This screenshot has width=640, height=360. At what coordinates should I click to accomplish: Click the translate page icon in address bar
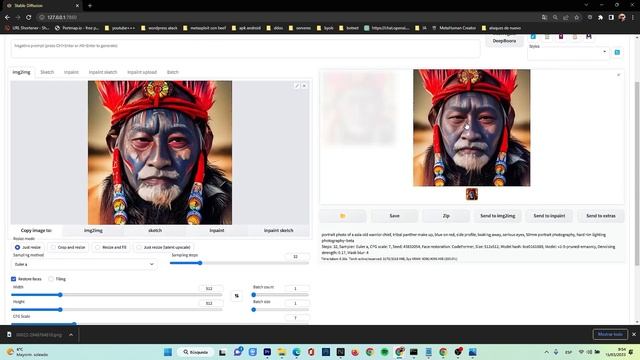(x=544, y=17)
